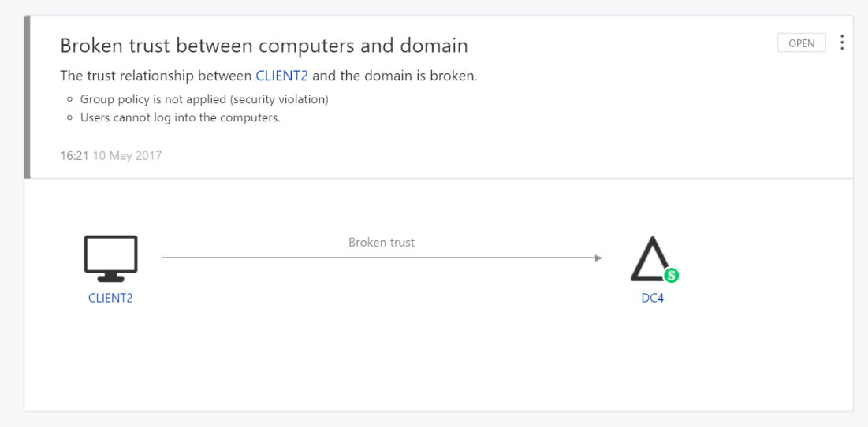Click the green S badge on DC4

coord(671,275)
